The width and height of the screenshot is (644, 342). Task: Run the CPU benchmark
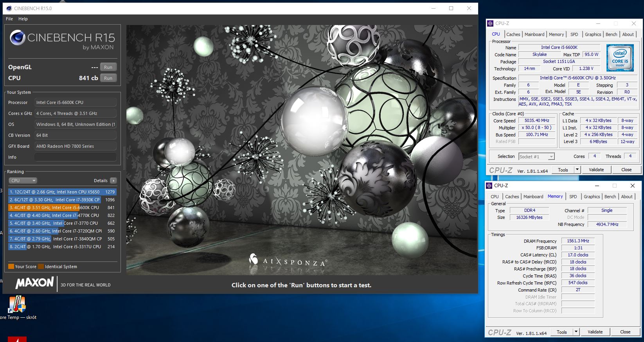108,78
